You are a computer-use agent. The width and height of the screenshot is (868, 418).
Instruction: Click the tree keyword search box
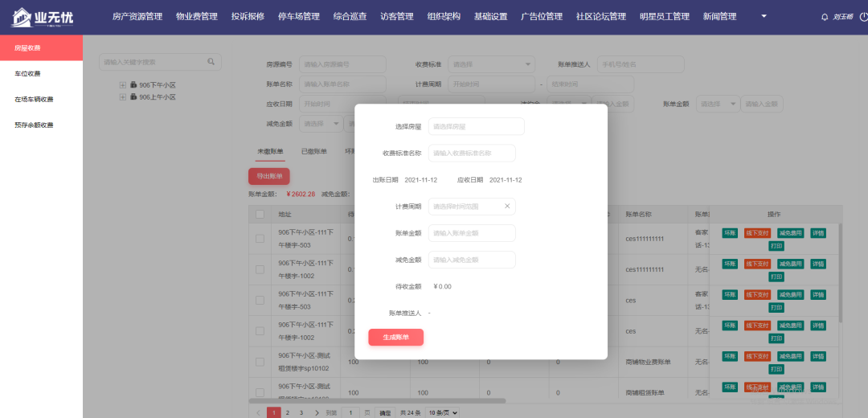click(160, 62)
